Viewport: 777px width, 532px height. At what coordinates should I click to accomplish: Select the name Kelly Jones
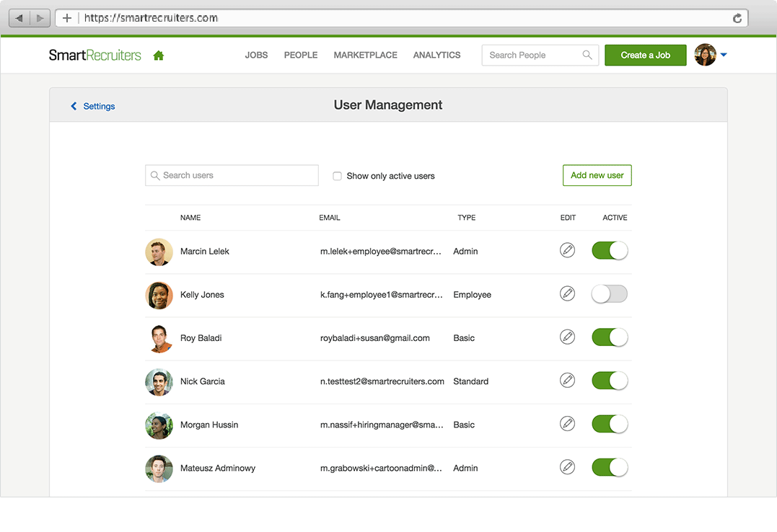[202, 295]
